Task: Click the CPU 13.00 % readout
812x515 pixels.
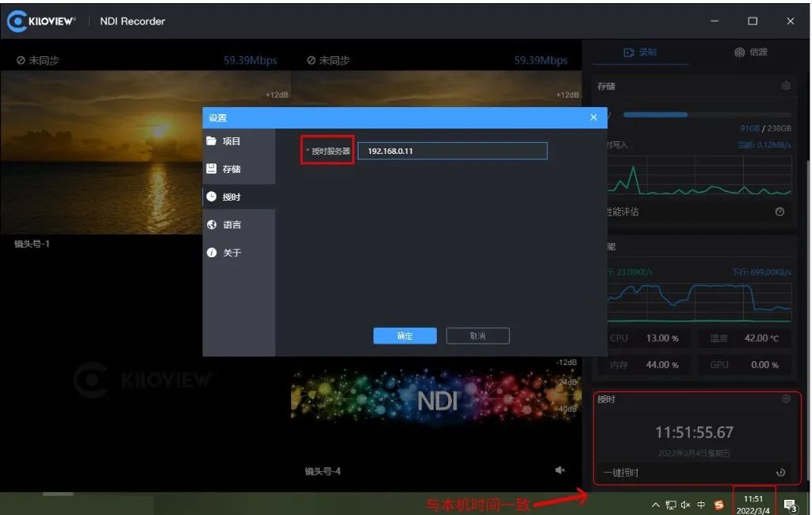Action: [644, 338]
